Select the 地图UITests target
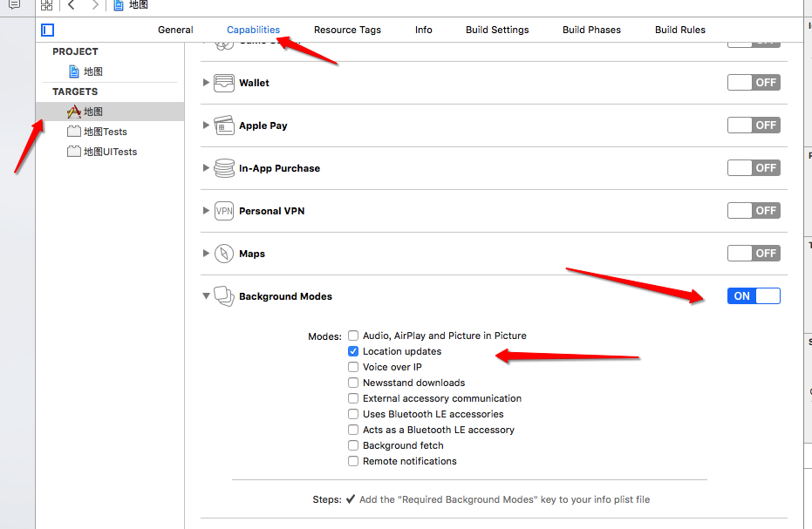Viewport: 812px width, 529px height. (110, 152)
